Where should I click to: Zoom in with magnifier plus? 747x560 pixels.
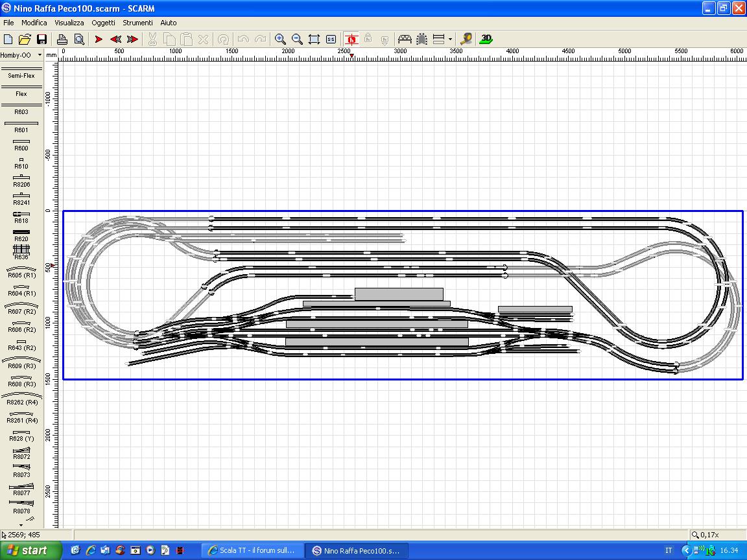280,39
